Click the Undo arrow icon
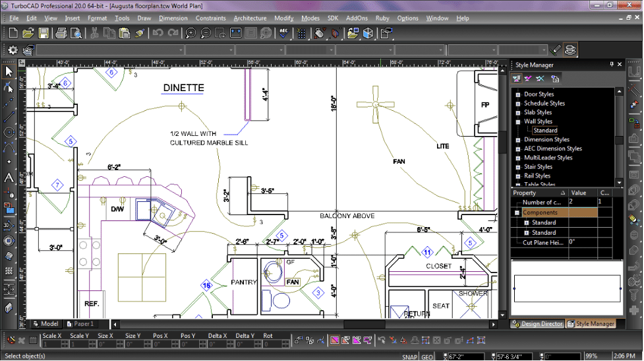 [158, 33]
